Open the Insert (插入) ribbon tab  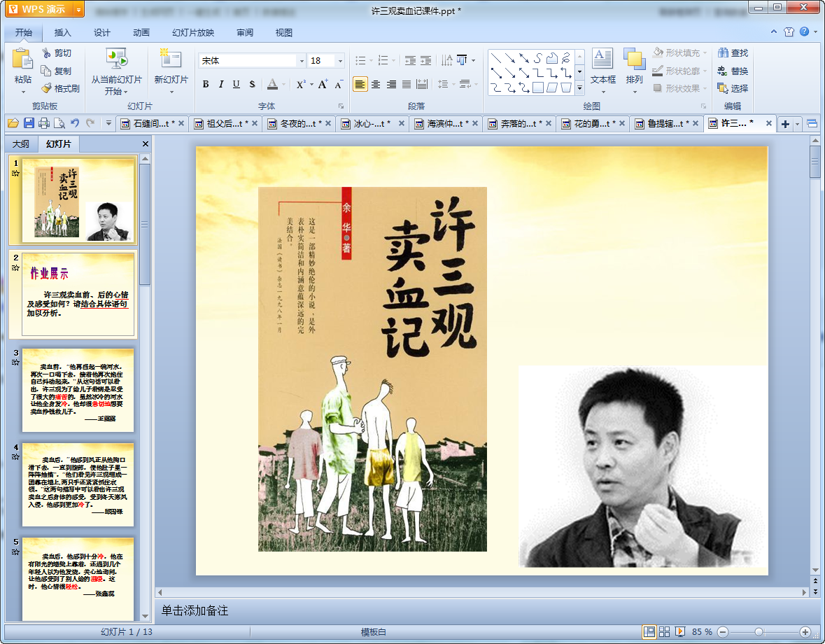pyautogui.click(x=63, y=32)
